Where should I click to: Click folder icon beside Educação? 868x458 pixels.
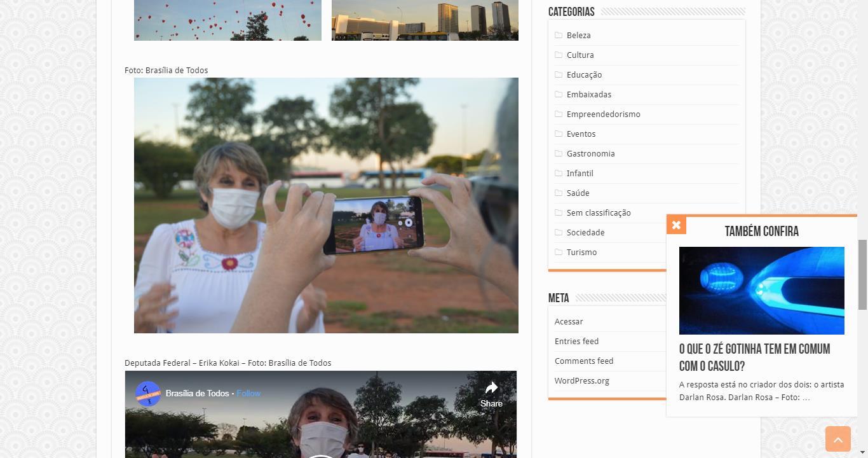click(559, 74)
